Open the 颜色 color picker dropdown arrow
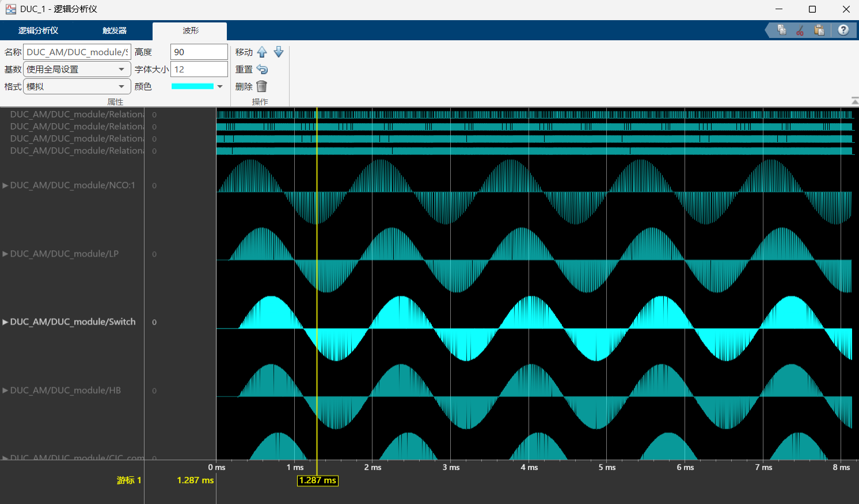This screenshot has width=859, height=504. coord(220,87)
